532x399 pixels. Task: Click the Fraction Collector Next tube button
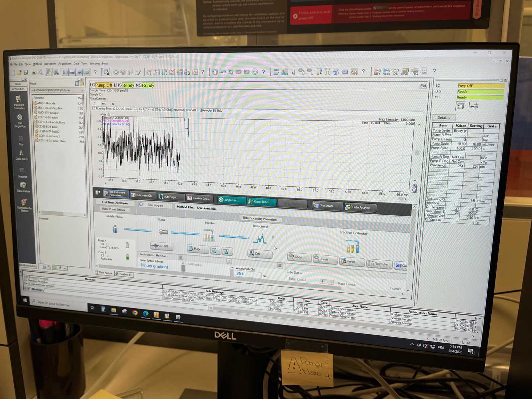pos(378,264)
